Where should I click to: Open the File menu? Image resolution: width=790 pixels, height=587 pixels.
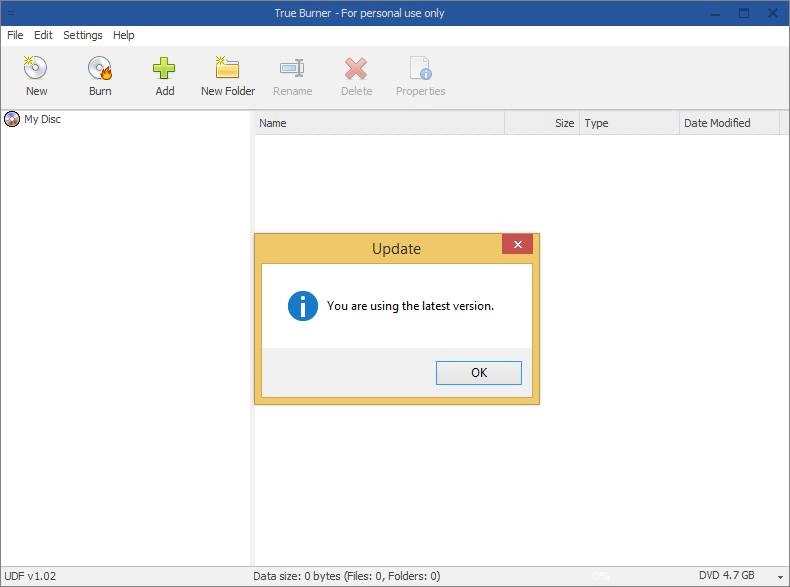15,35
